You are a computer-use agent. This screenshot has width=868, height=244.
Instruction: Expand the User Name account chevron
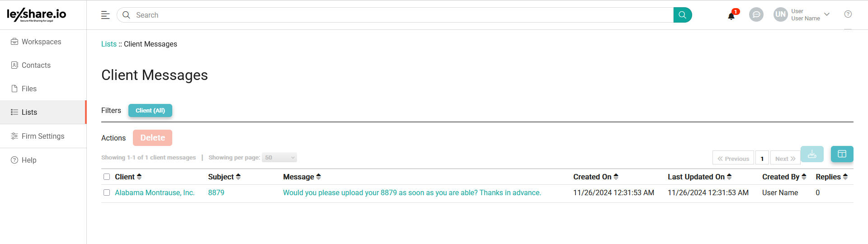click(827, 14)
